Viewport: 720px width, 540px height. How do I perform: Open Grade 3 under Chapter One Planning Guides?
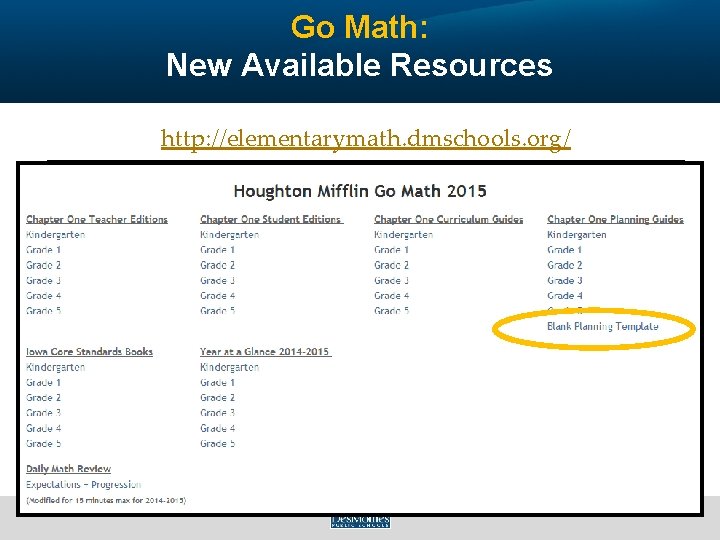click(565, 280)
